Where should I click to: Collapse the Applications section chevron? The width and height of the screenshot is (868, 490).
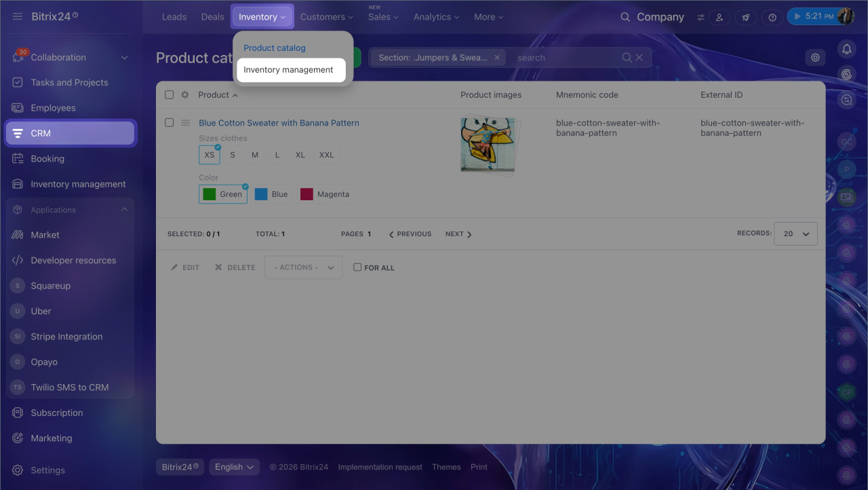[125, 210]
